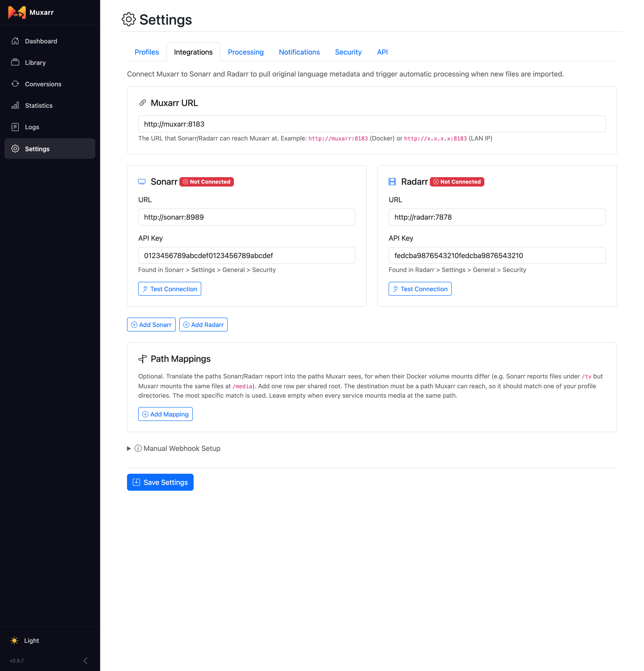644x671 pixels.
Task: Click the Radarr API Key field
Action: click(497, 255)
